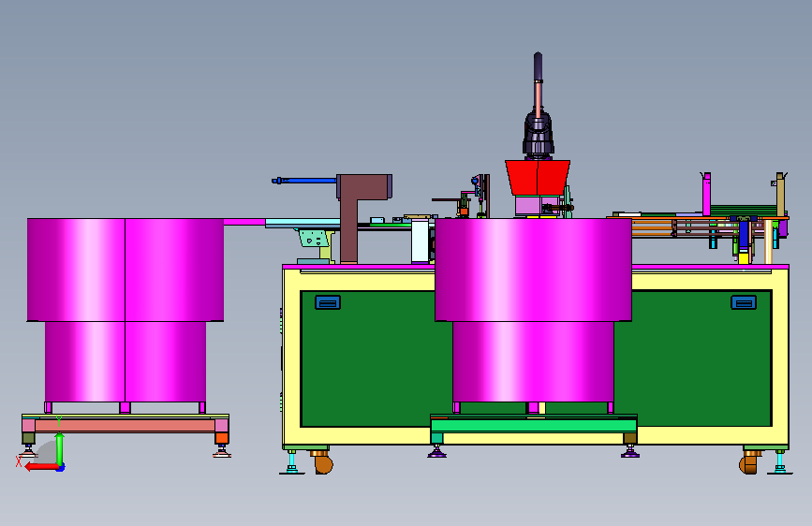Select the magenta vertical post on right conveyor

click(x=706, y=194)
